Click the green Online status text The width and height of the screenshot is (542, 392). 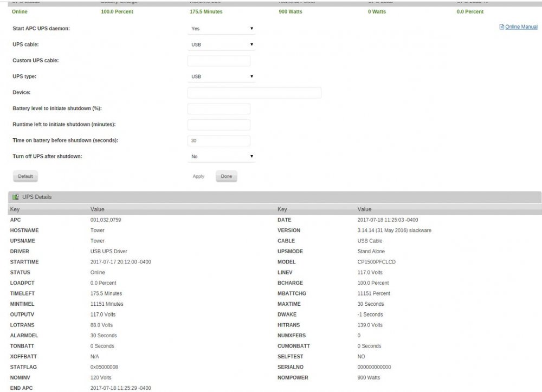pyautogui.click(x=20, y=12)
